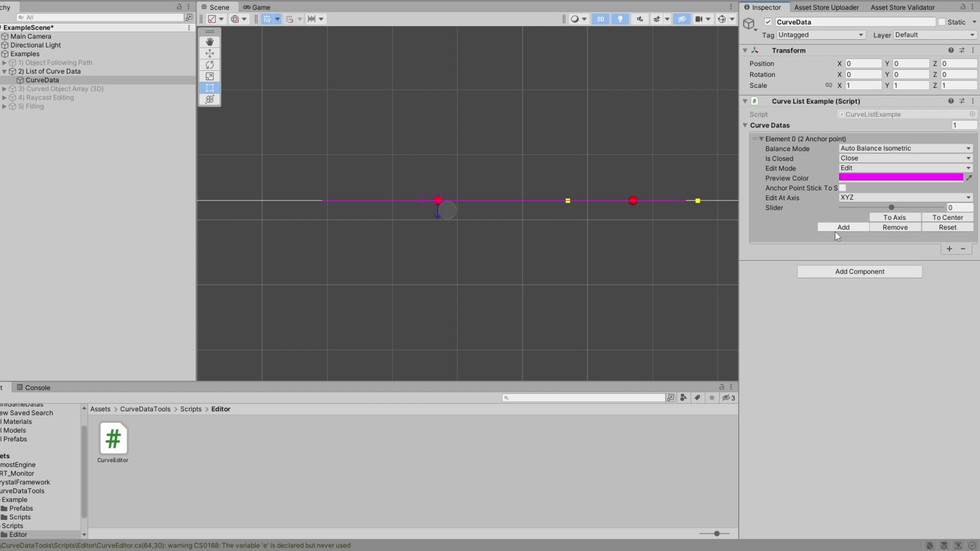Collapse '2) List of Curve Data' tree item
980x551 pixels.
(x=5, y=71)
